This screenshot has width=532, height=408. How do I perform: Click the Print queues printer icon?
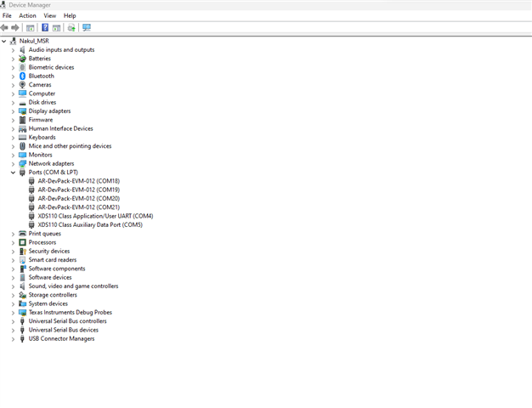coord(22,234)
